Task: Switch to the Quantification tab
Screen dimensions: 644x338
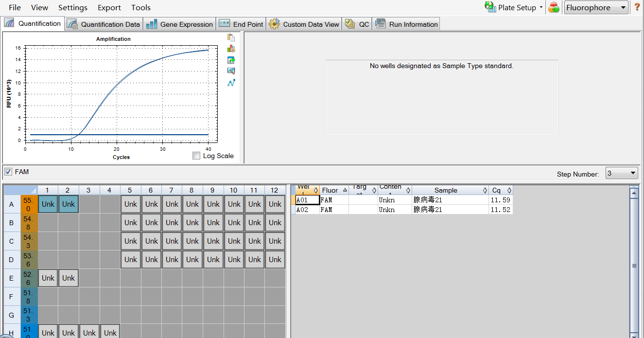Action: (33, 23)
